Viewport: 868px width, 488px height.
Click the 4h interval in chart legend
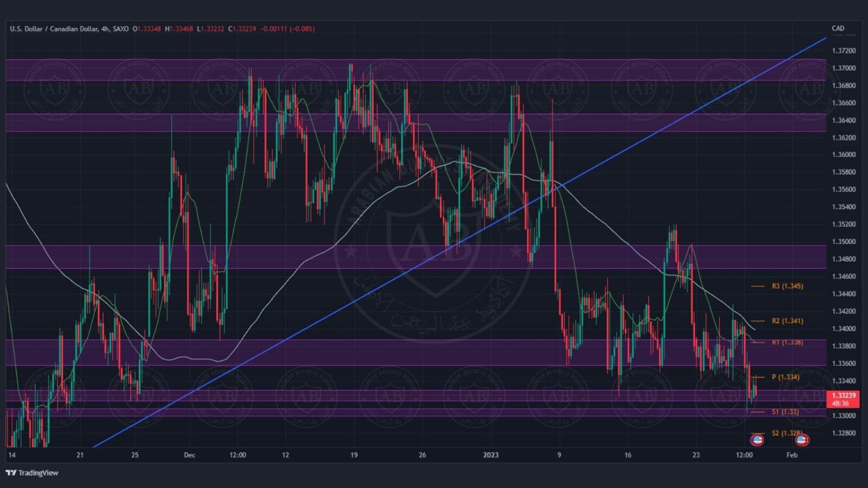coord(105,29)
